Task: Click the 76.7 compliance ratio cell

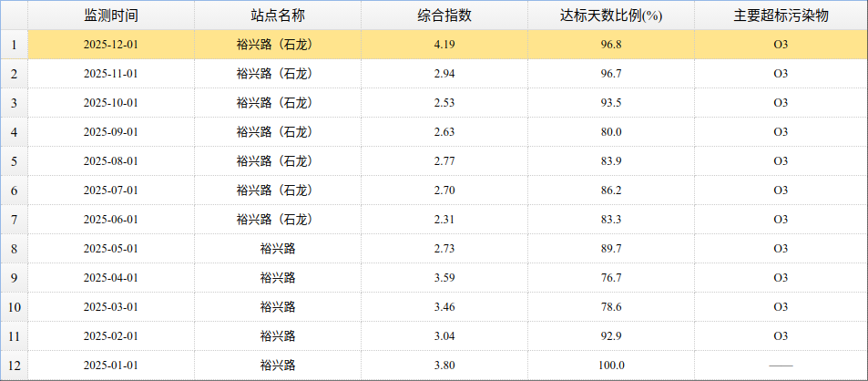Action: (610, 278)
